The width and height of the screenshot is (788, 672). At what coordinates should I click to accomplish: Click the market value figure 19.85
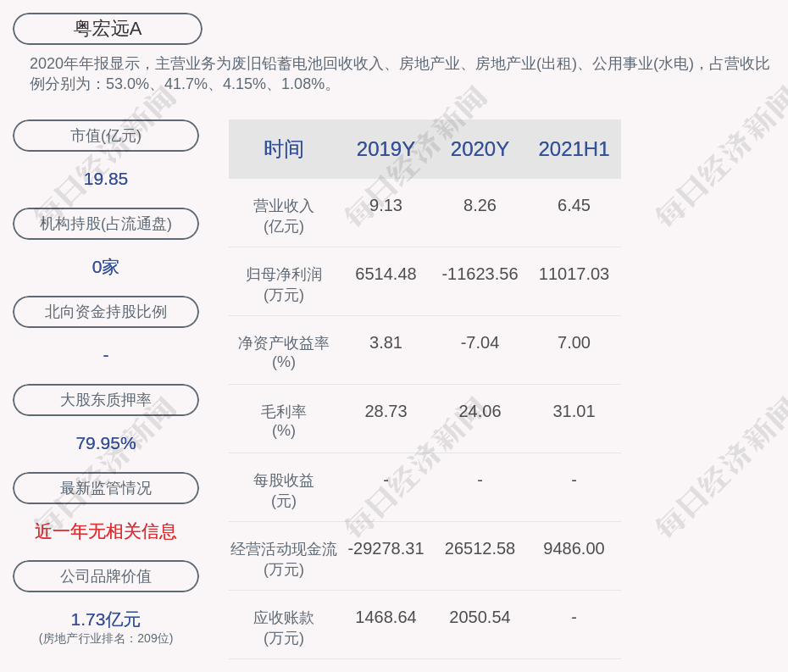[106, 179]
